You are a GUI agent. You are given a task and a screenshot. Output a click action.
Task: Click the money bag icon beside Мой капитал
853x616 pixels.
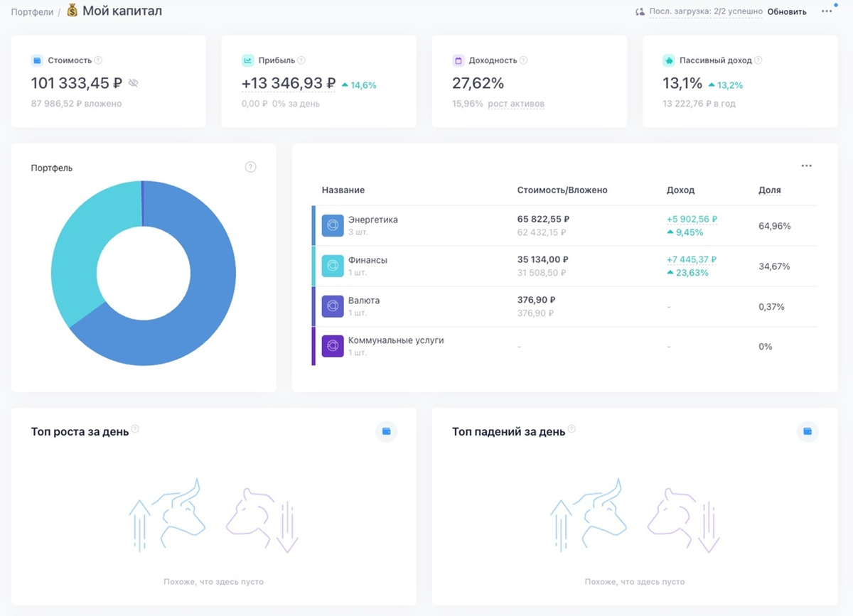point(72,11)
